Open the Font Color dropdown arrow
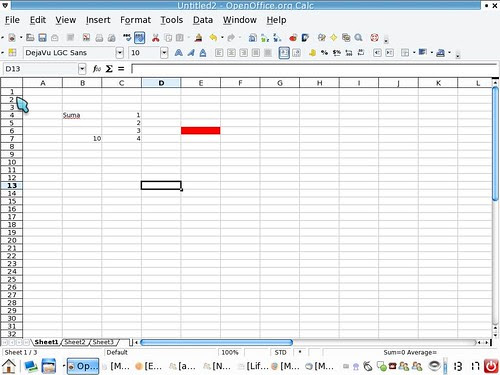Screen dimensions: 500x375 449,53
